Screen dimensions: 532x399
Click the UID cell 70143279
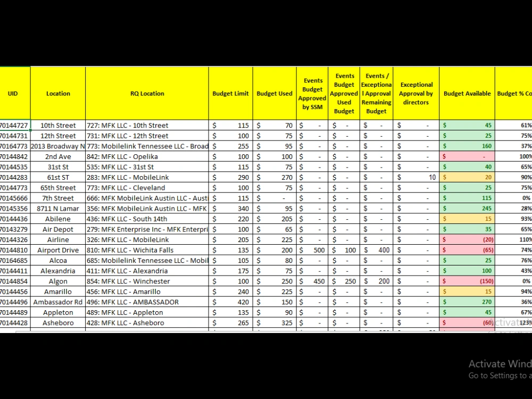(x=15, y=229)
